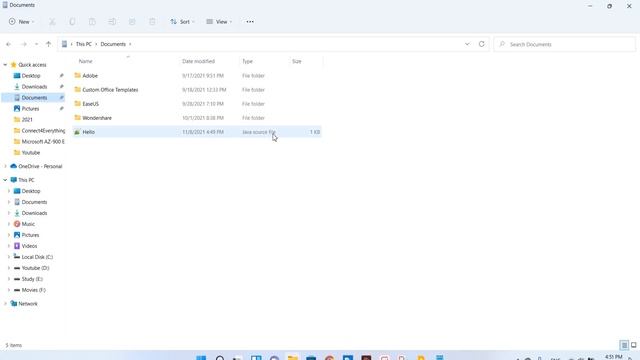640x360 pixels.
Task: Select the Wondershare folder
Action: pyautogui.click(x=197, y=118)
